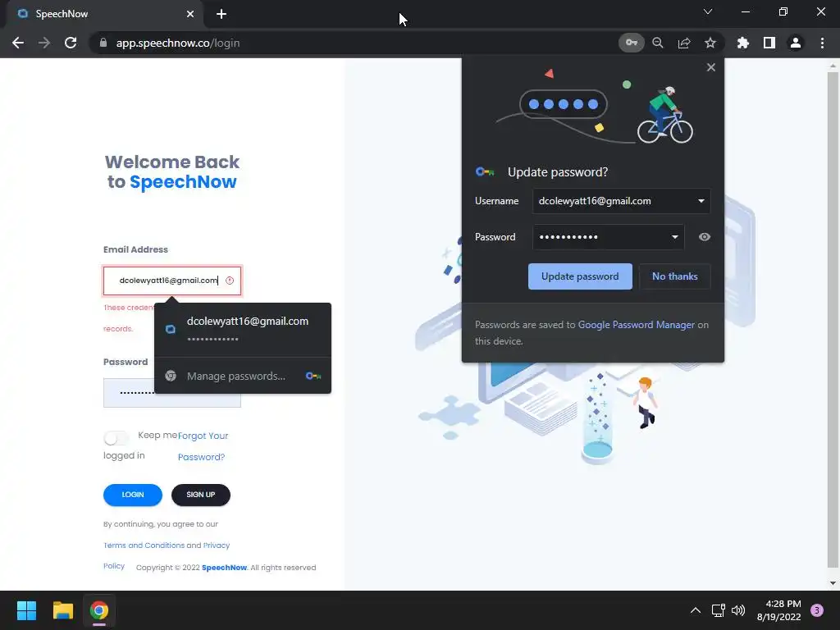Expand the Password dropdown in password popup
Viewport: 840px width, 630px height.
[x=674, y=237]
